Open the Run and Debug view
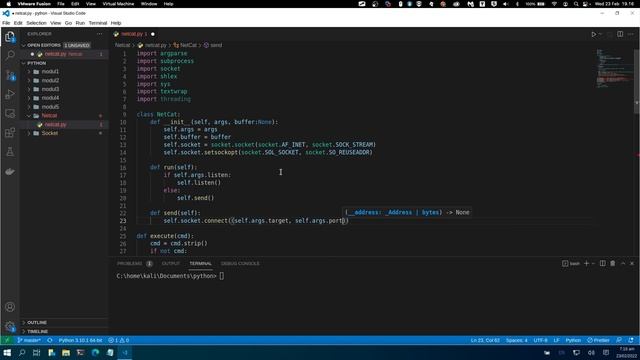 (x=10, y=94)
